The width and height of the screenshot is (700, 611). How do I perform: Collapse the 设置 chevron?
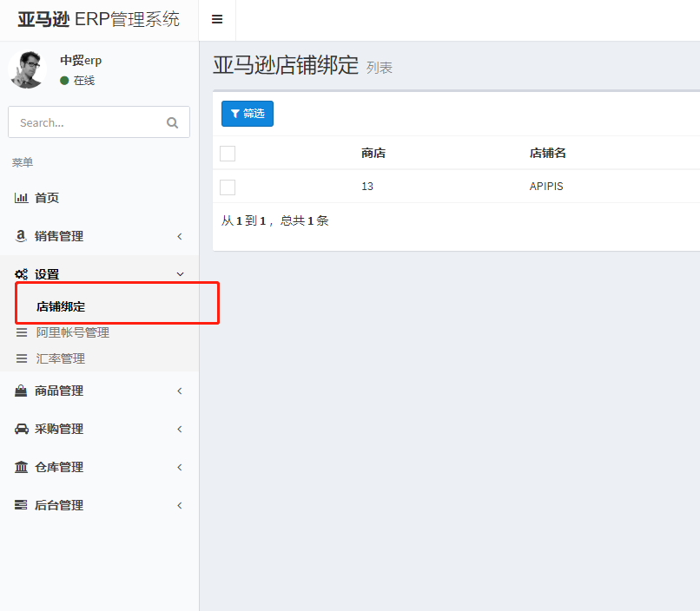point(181,274)
